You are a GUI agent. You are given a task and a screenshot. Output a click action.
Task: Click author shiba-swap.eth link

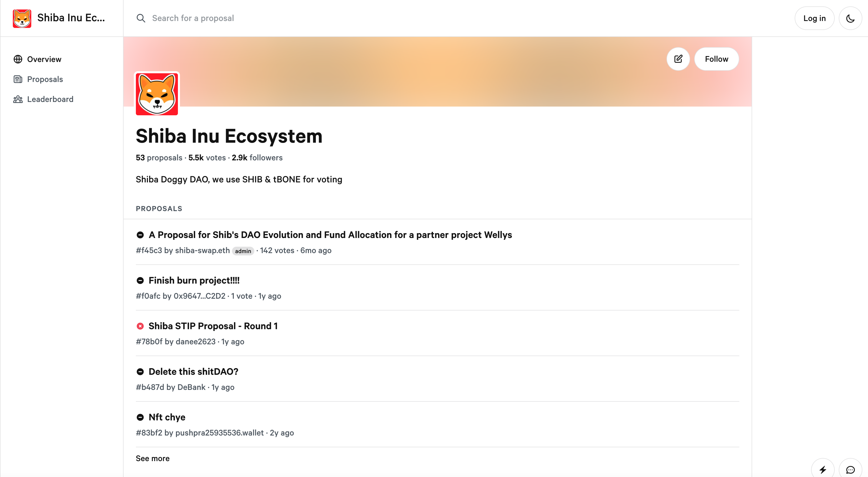click(202, 251)
